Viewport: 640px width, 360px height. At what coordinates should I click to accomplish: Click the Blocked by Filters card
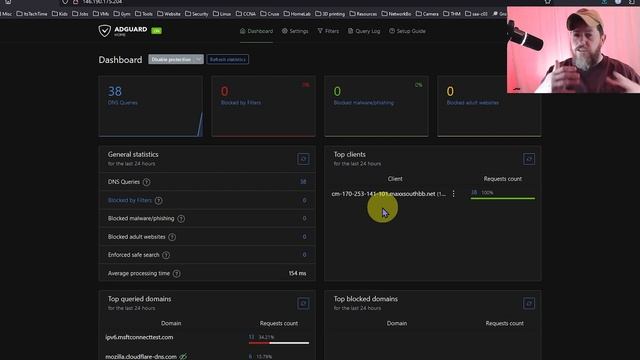point(264,106)
